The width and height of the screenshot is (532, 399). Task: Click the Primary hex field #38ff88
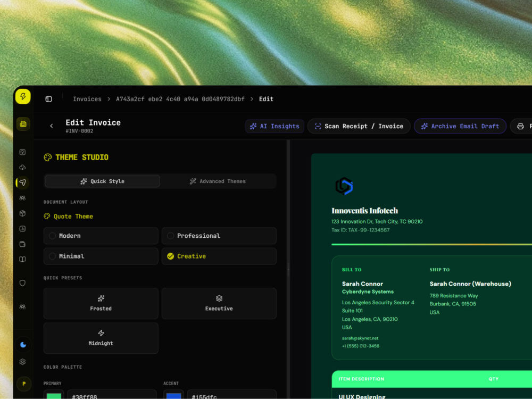click(112, 395)
